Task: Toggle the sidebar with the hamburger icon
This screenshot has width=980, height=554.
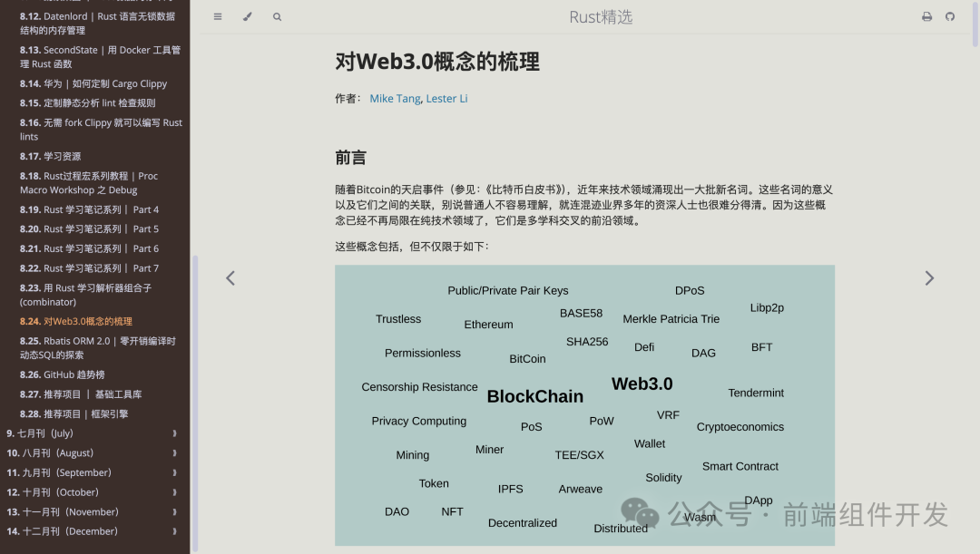Action: coord(218,16)
